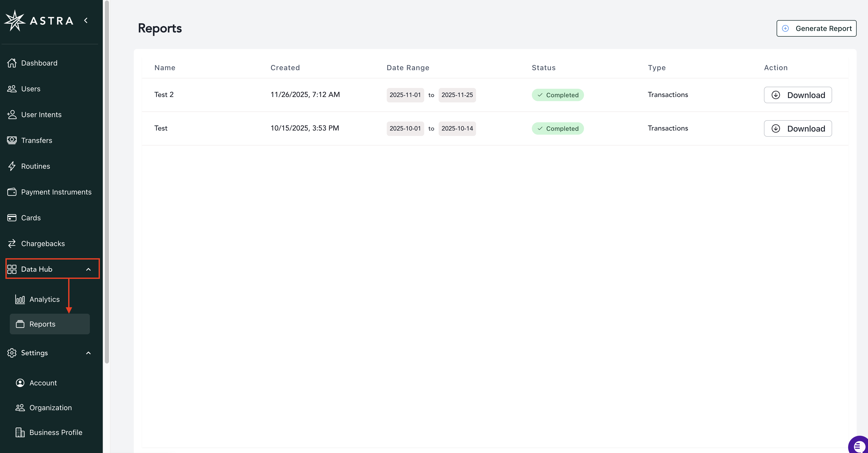
Task: Click the Completed badge for Test 2
Action: pyautogui.click(x=558, y=95)
